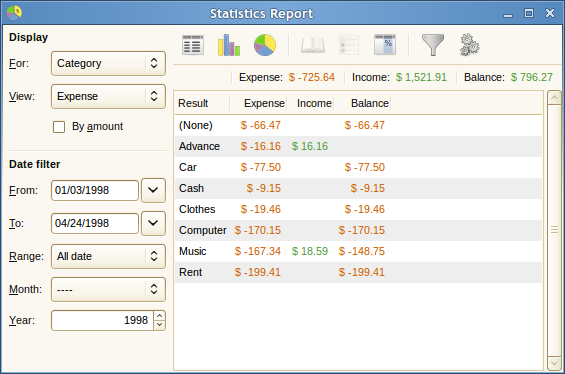This screenshot has height=374, width=565.
Task: Show the pie chart view
Action: click(x=265, y=45)
